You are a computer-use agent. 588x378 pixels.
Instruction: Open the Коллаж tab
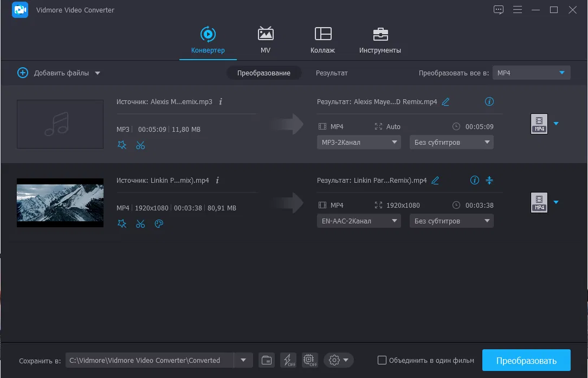coord(322,40)
